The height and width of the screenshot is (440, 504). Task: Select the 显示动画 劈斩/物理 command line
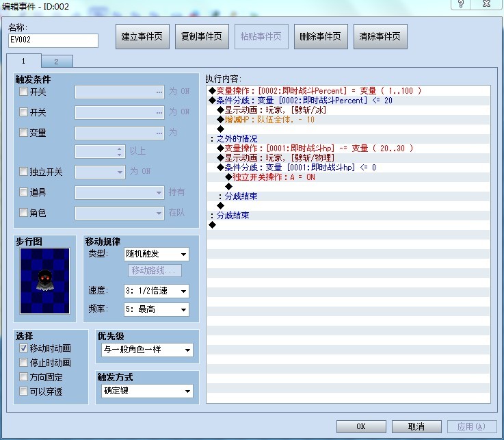click(349, 158)
